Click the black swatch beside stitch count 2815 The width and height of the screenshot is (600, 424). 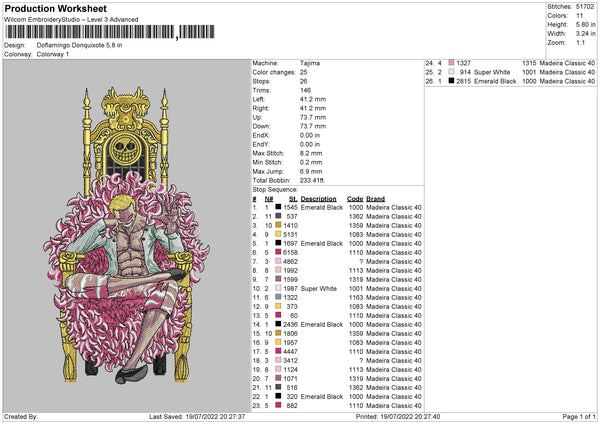451,81
